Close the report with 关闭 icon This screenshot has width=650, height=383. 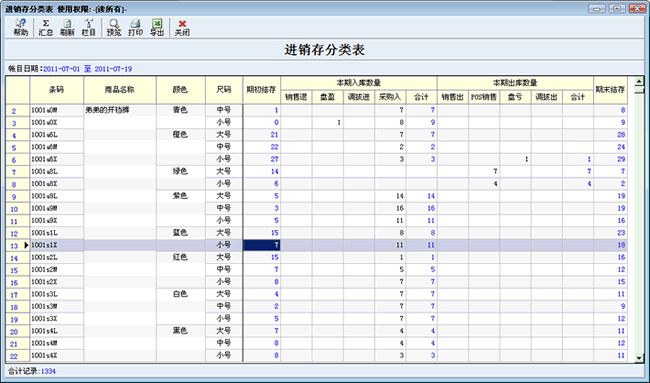coord(182,27)
